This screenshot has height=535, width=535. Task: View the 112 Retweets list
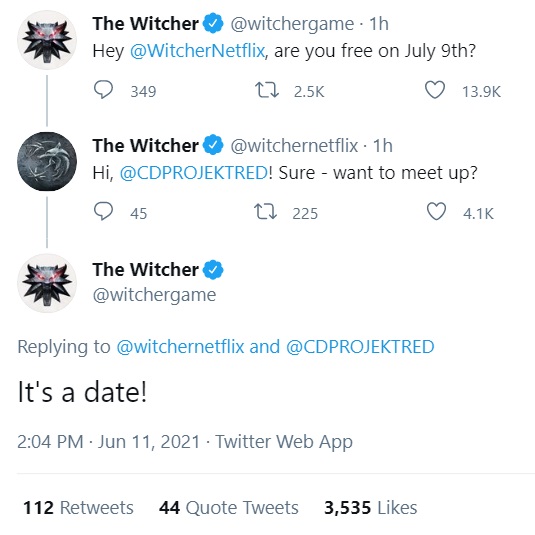click(x=78, y=507)
